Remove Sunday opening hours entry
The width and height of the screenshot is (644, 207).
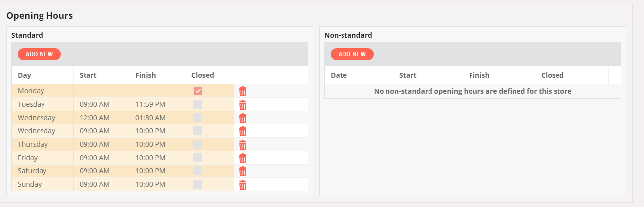(243, 185)
